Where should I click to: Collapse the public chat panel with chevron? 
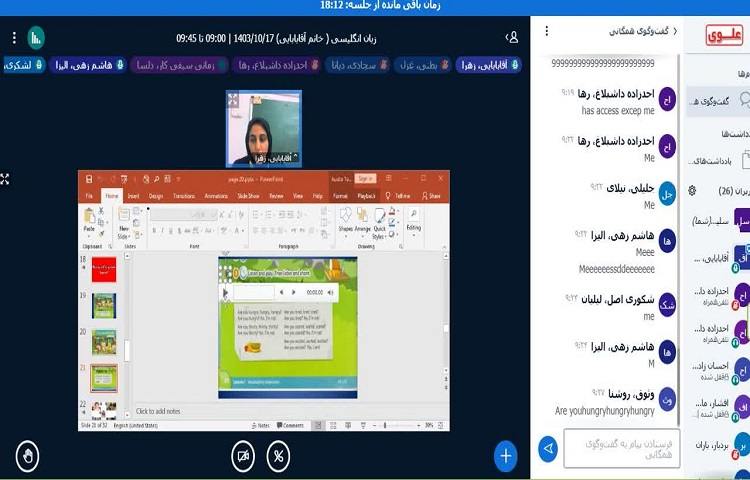tap(675, 31)
